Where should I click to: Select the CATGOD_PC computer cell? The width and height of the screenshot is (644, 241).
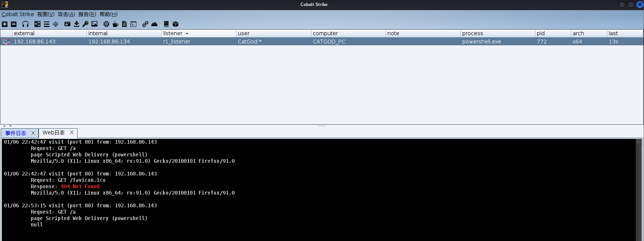tap(348, 42)
